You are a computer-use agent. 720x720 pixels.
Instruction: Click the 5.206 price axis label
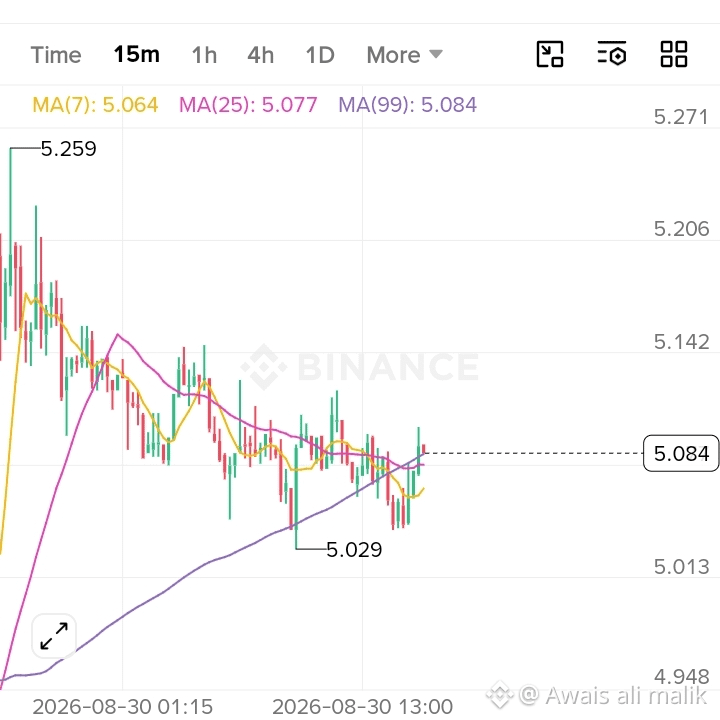click(681, 229)
